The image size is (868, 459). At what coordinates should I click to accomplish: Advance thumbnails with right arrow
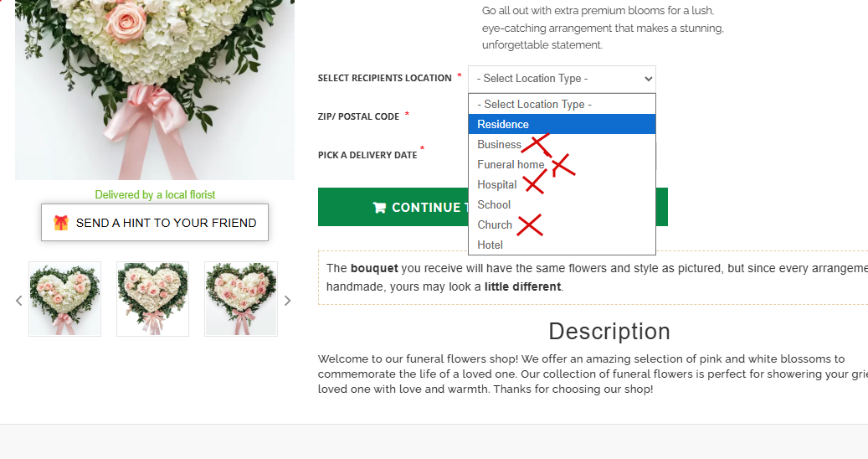(x=287, y=301)
